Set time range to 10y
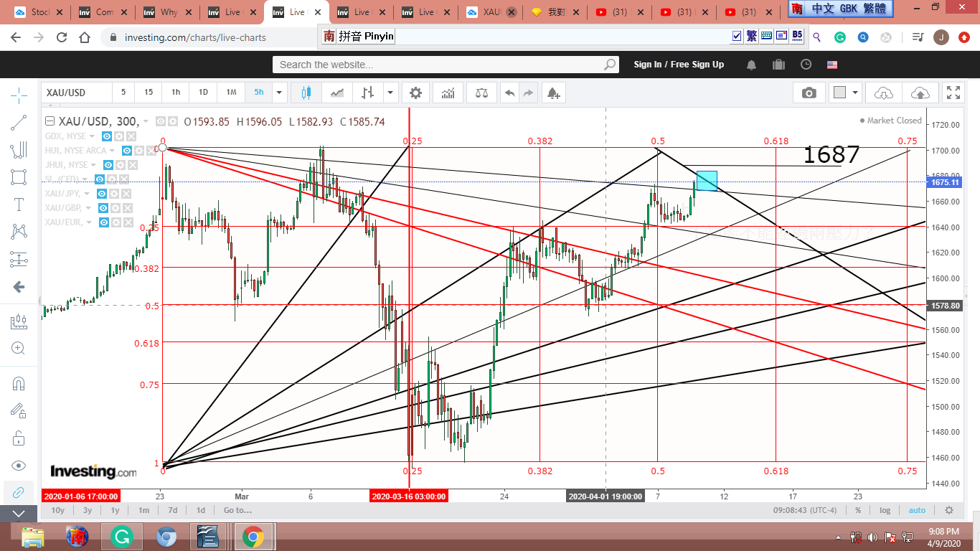 58,510
